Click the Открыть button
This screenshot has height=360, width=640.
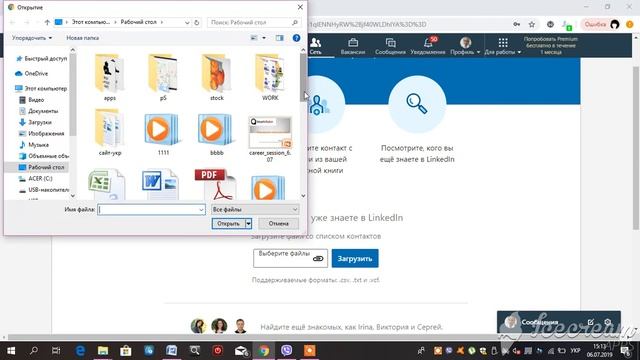tap(228, 224)
